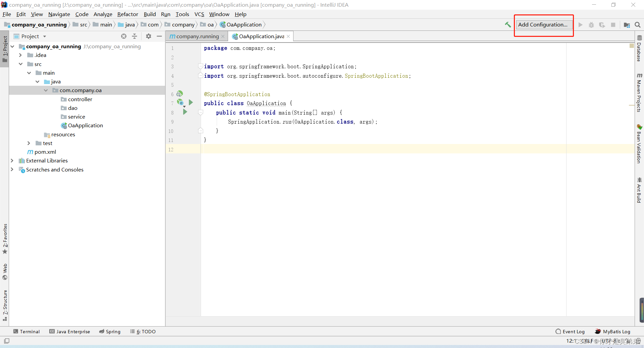Viewport: 644px width, 348px height.
Task: Close the company.running tab
Action: [x=223, y=36]
